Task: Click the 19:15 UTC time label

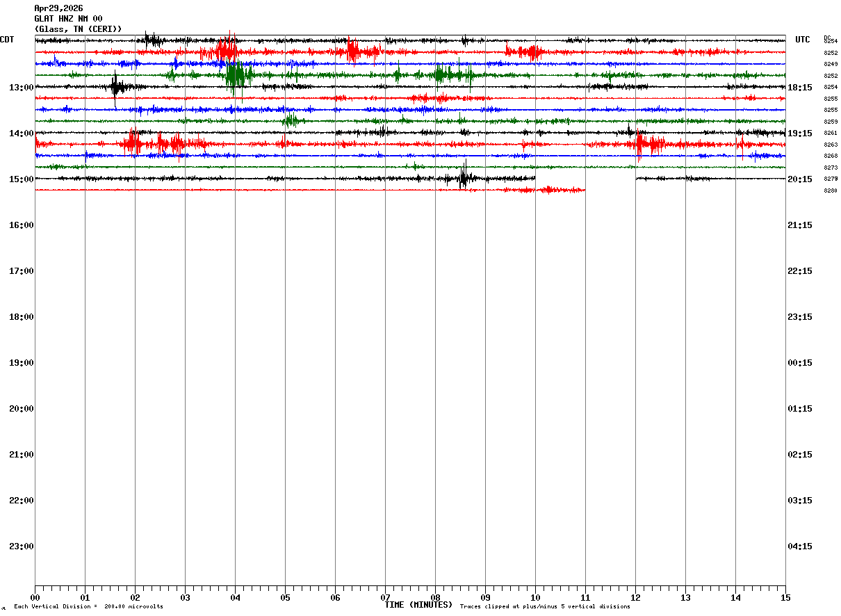Action: click(800, 133)
